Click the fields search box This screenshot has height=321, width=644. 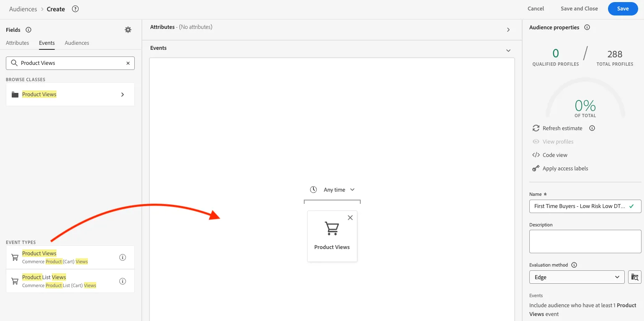coord(70,63)
